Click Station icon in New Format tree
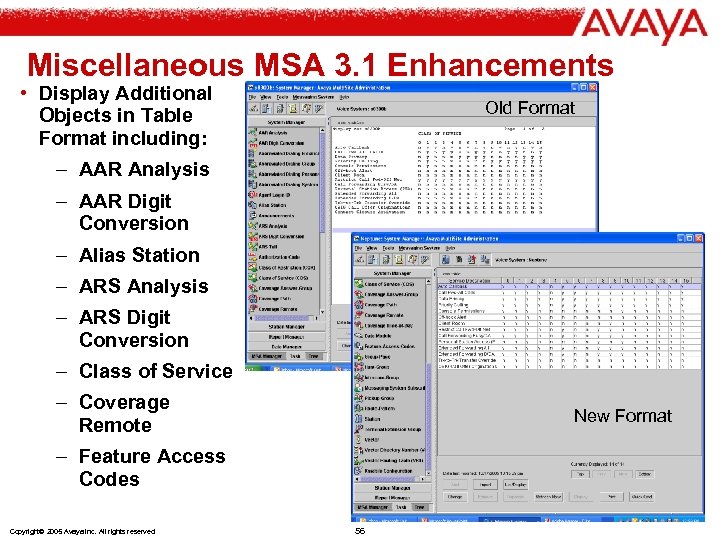 (x=359, y=419)
